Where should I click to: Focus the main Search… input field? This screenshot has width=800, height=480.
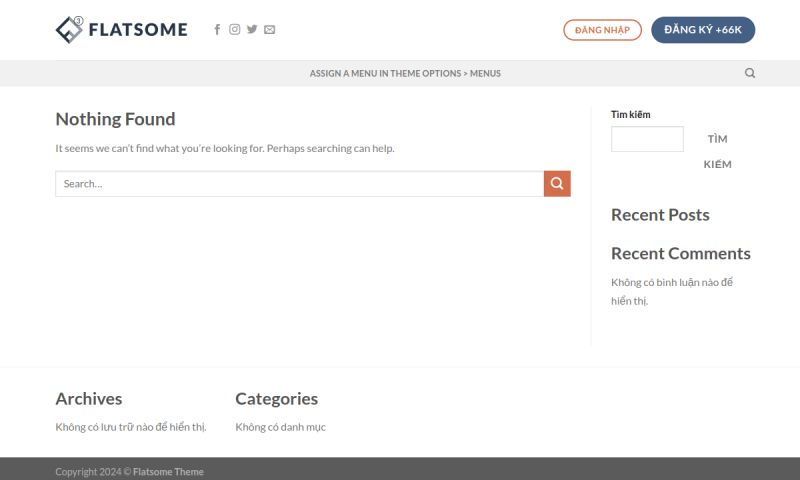coord(299,184)
